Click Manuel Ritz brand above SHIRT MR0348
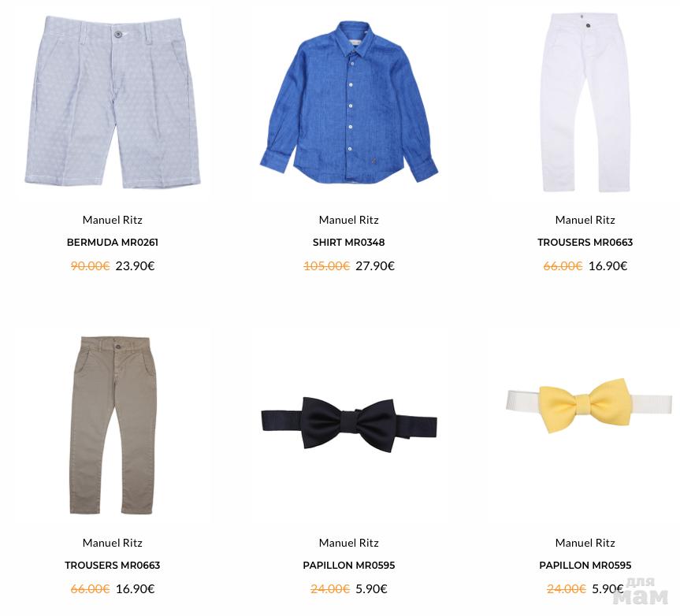This screenshot has height=616, width=680. click(349, 220)
